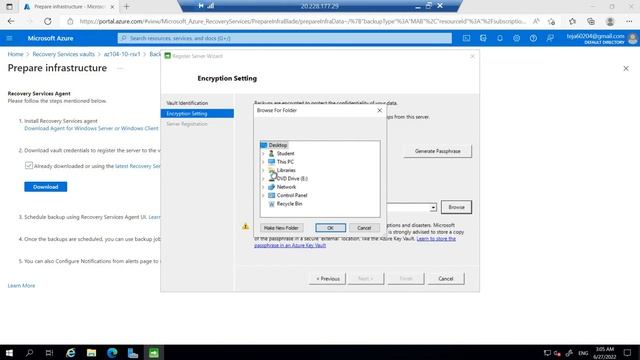Select Libraries in folder tree
Screen dimensions: 640x360
click(x=286, y=170)
